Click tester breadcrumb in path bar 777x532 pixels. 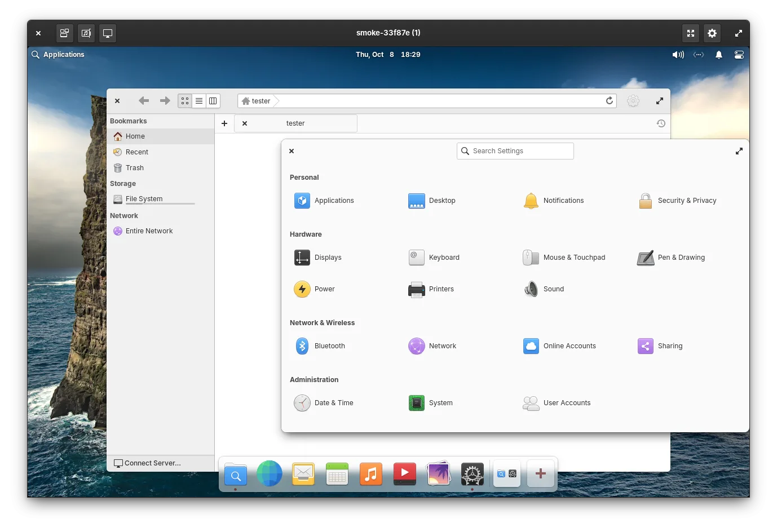(x=257, y=101)
